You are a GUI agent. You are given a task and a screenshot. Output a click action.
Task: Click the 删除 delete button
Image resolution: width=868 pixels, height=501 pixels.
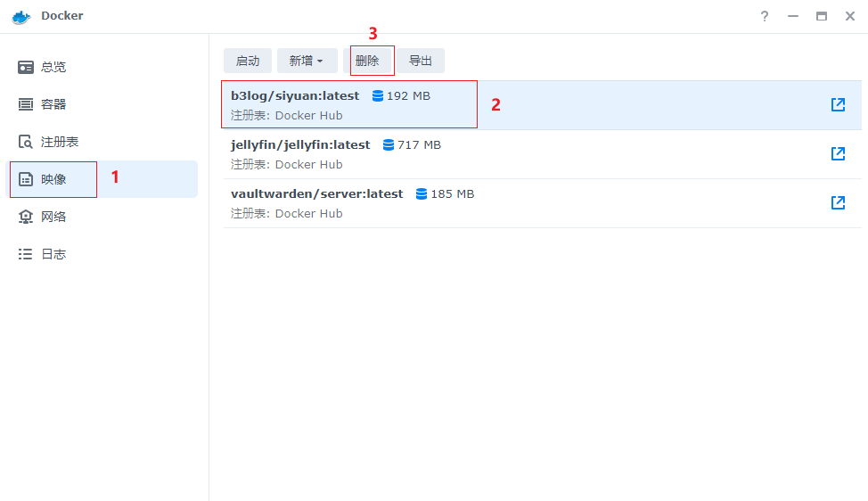coord(367,61)
